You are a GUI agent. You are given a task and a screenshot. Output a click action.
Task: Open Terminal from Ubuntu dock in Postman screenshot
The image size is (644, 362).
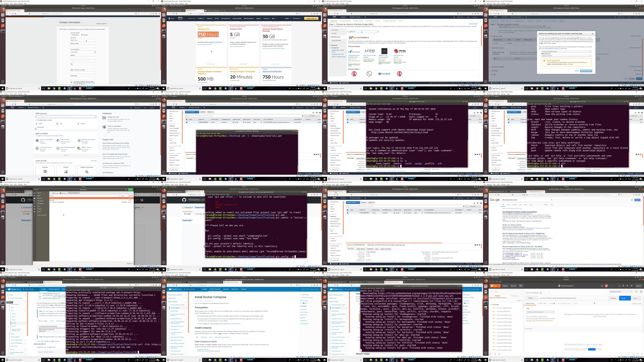[486, 302]
